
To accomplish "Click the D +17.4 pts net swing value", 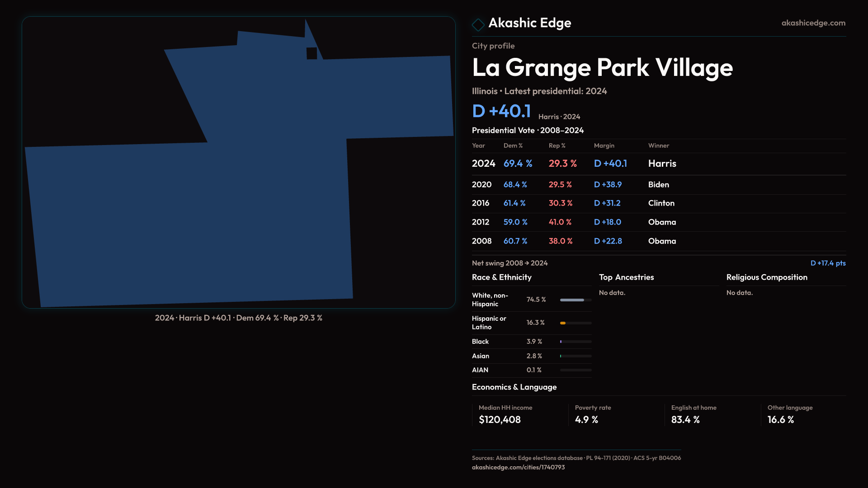I will [x=827, y=263].
